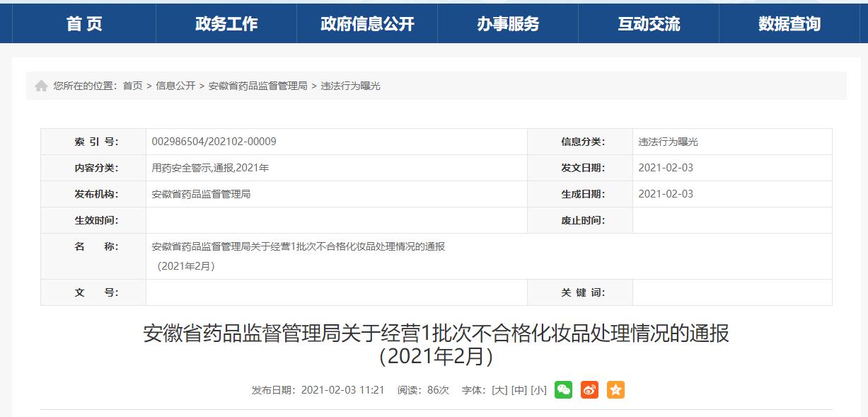Viewport: 868px width, 417px height.
Task: Click 首页 breadcrumb link
Action: pyautogui.click(x=132, y=86)
